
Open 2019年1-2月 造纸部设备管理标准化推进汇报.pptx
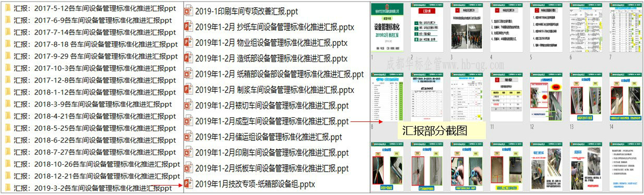click(x=271, y=59)
